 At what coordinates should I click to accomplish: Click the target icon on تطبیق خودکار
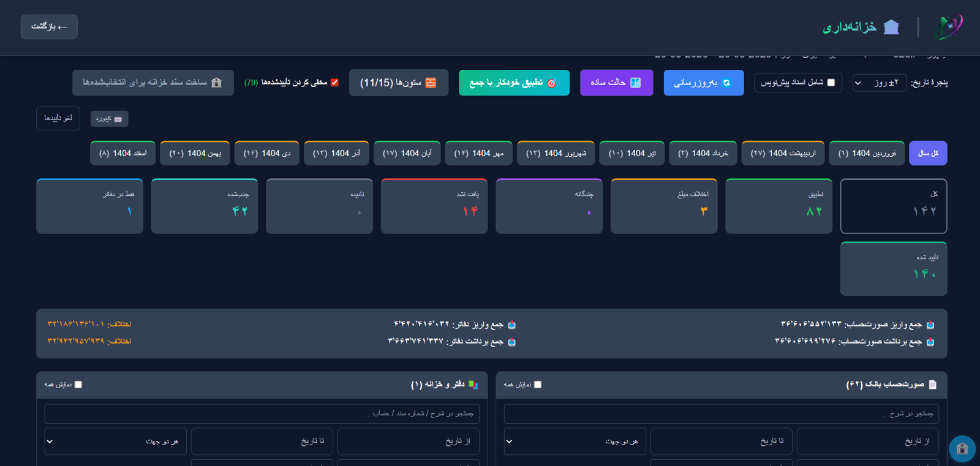551,83
